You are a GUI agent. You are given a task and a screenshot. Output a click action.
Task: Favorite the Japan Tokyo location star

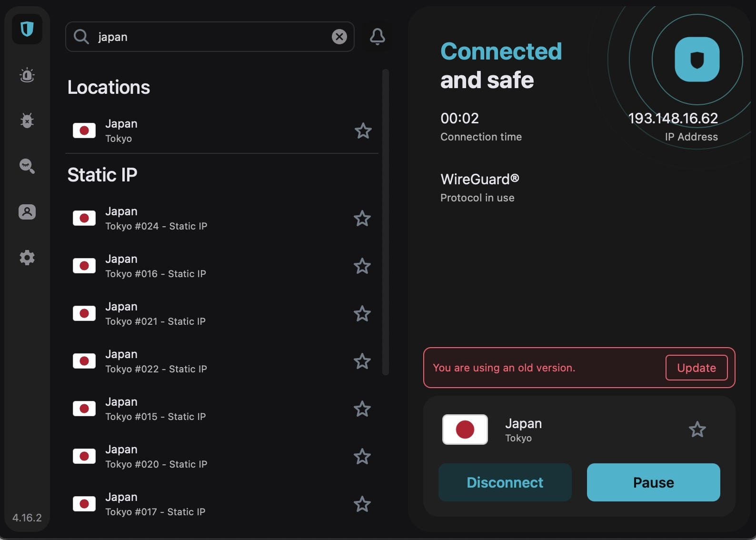(363, 130)
